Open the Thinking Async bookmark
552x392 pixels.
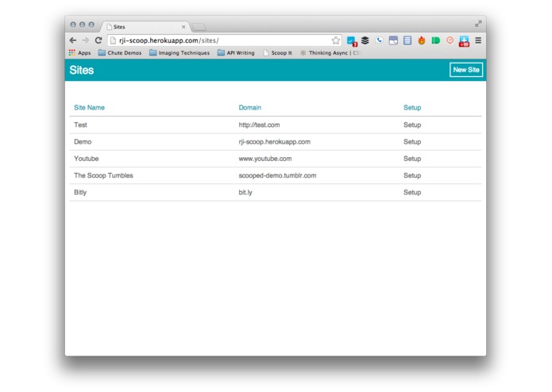(x=329, y=52)
